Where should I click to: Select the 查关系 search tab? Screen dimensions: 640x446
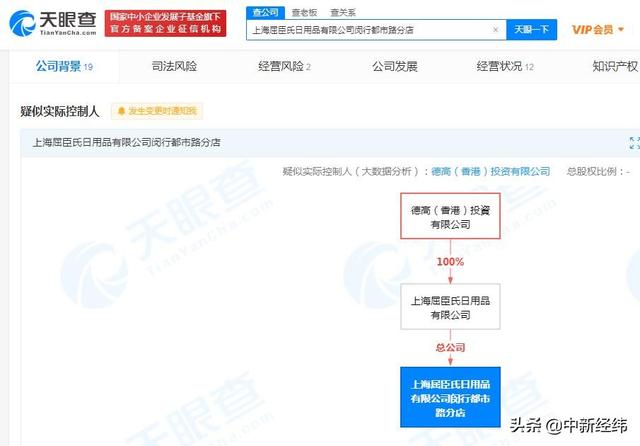(343, 13)
